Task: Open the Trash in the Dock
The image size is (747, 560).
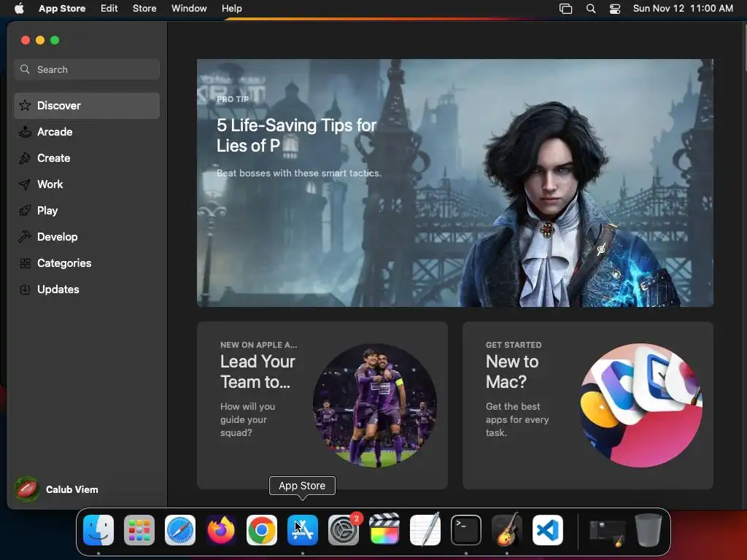Action: point(649,530)
